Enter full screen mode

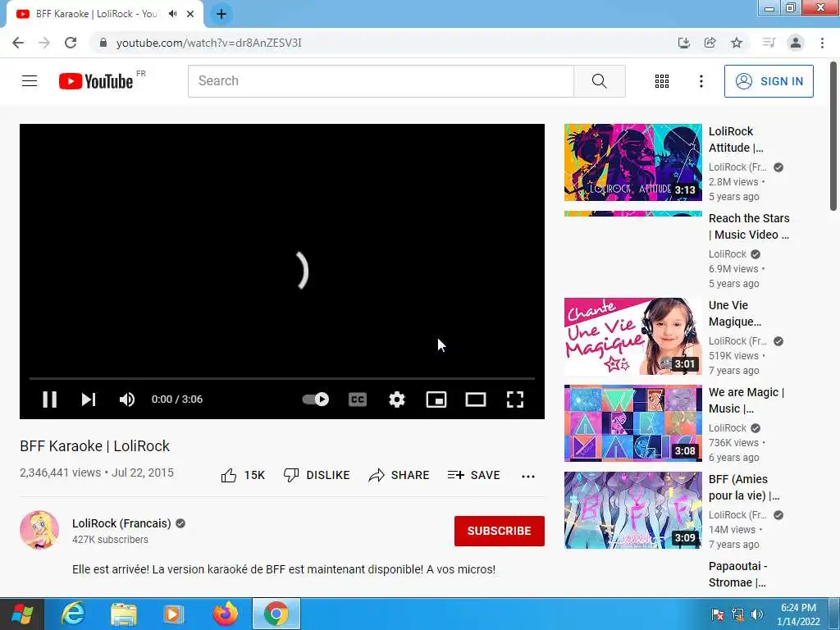(515, 399)
